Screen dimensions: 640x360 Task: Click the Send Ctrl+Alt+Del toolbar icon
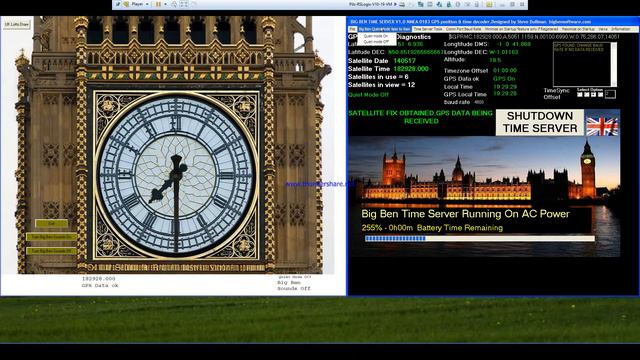pos(174,4)
